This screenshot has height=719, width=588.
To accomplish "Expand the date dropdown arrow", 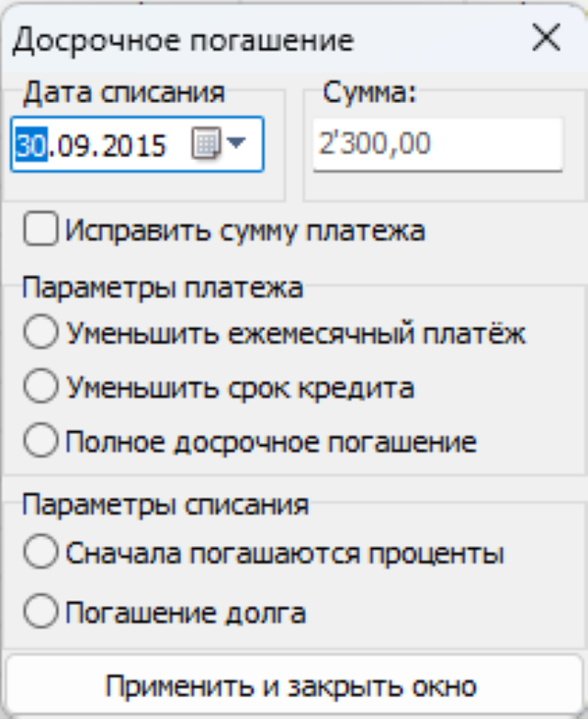I will coord(236,143).
